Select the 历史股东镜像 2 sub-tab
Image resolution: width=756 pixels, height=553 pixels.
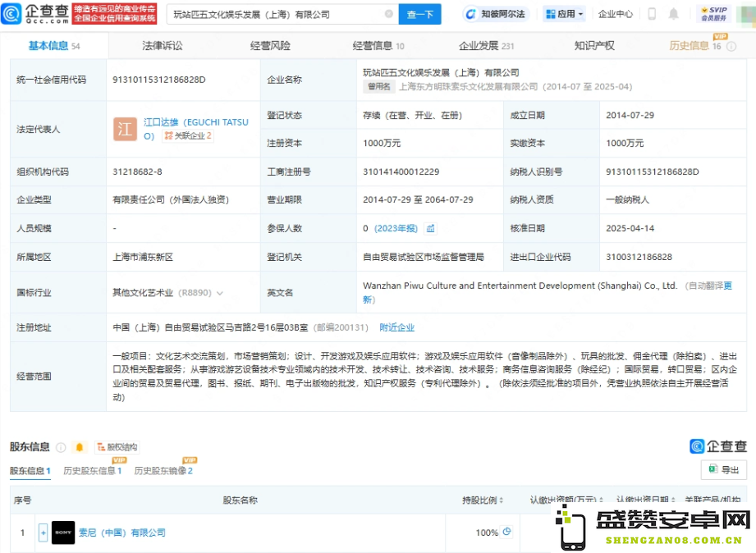coord(163,471)
